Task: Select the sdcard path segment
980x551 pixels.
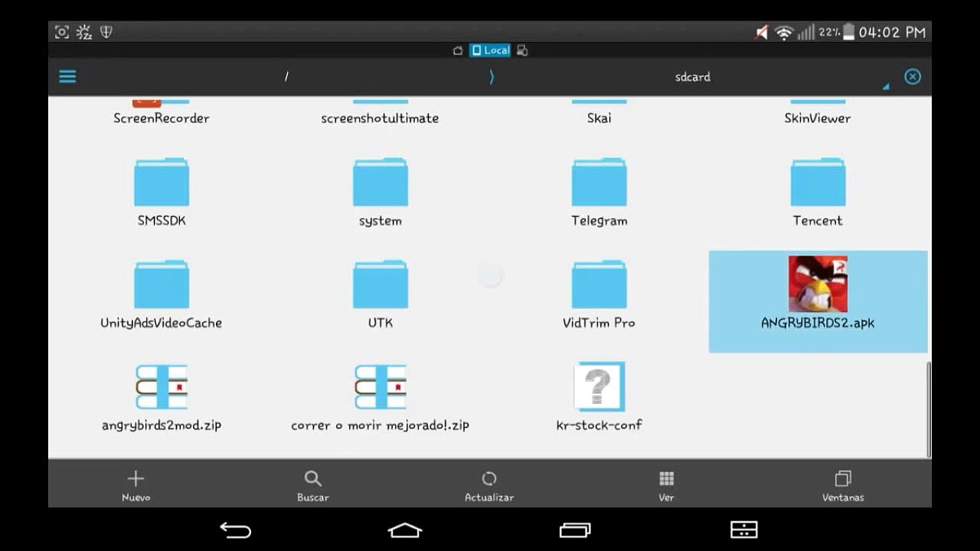Action: pos(693,77)
